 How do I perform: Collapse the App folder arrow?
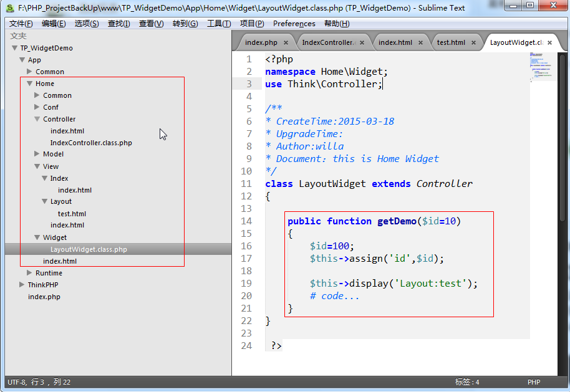(22, 60)
